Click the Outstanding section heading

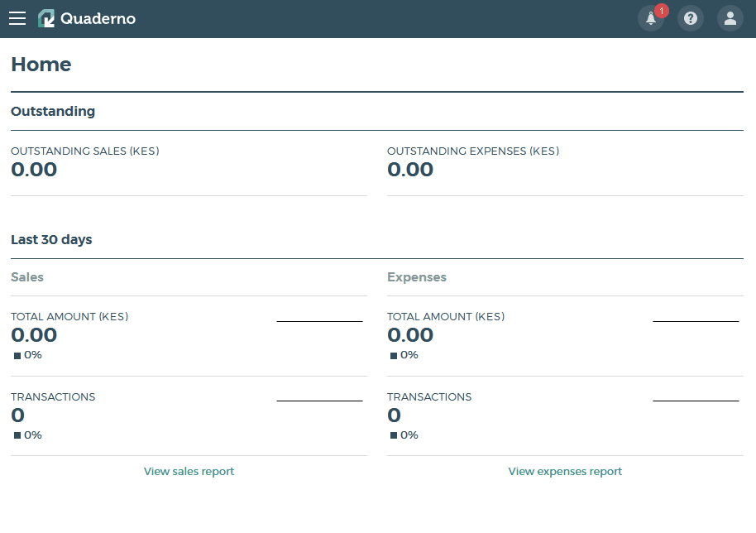coord(53,111)
